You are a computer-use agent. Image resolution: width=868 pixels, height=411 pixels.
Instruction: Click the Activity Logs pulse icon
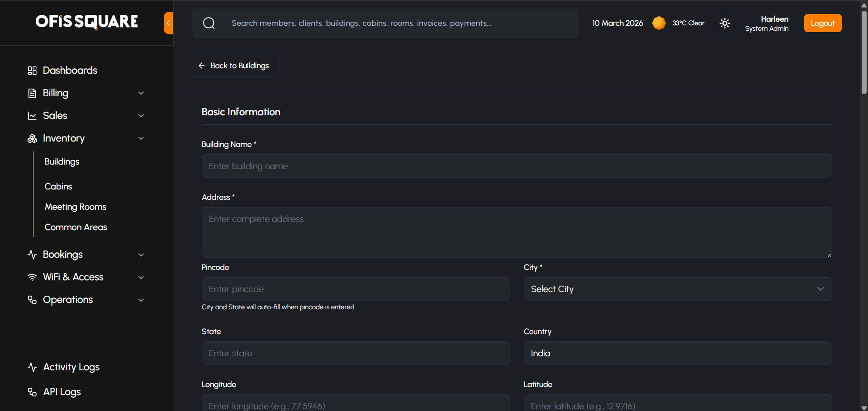coord(32,367)
